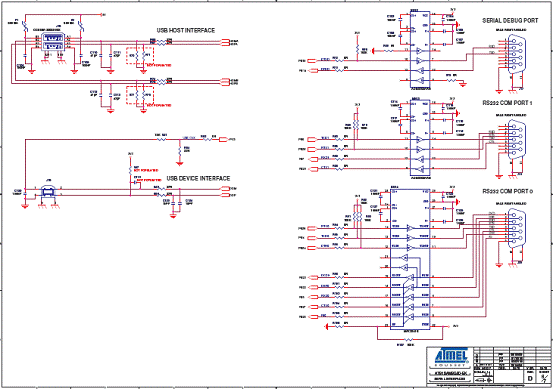Image resolution: width=553 pixels, height=389 pixels.
Task: Select the transceiver IC beside Serial Debug Port
Action: coord(420,49)
